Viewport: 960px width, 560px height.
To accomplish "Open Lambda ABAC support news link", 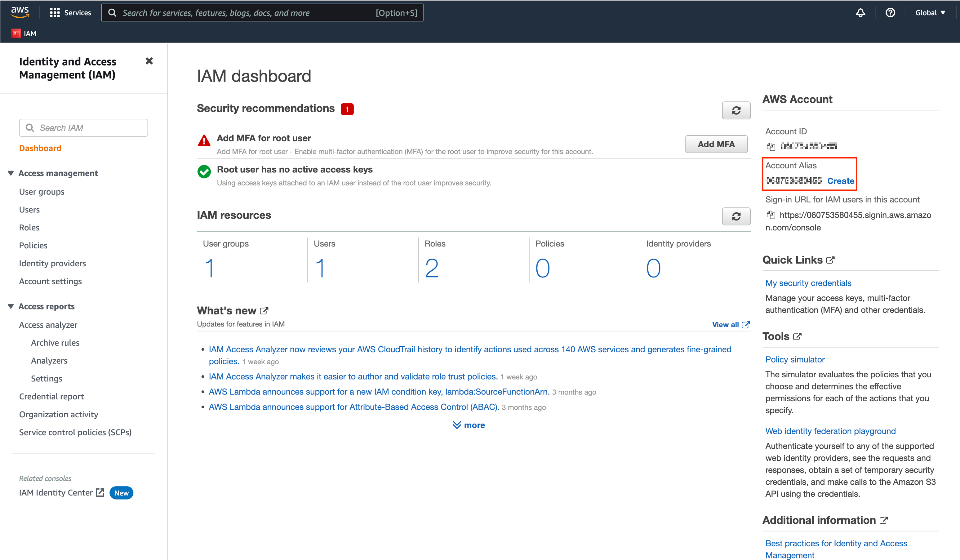I will pos(354,407).
